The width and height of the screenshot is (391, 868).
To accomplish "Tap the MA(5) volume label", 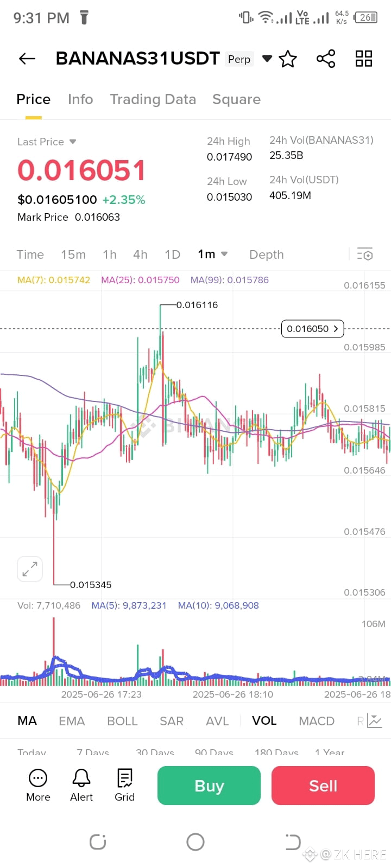I will [129, 605].
